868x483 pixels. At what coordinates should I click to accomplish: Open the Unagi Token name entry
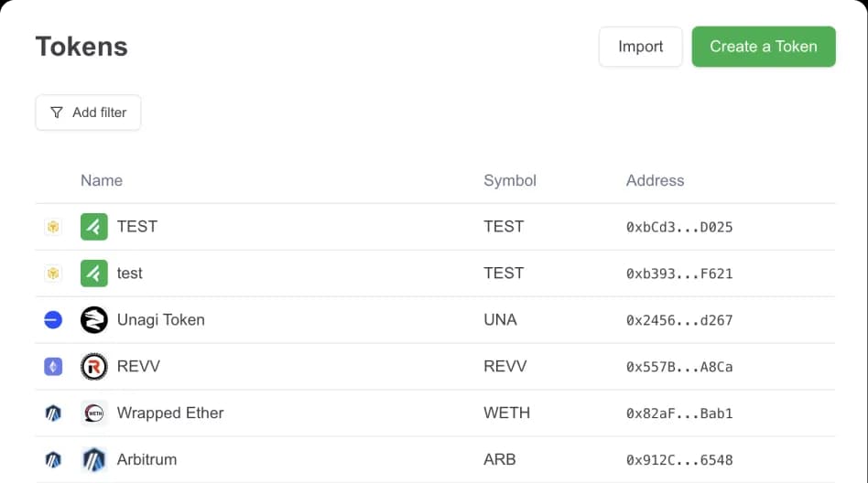[160, 320]
